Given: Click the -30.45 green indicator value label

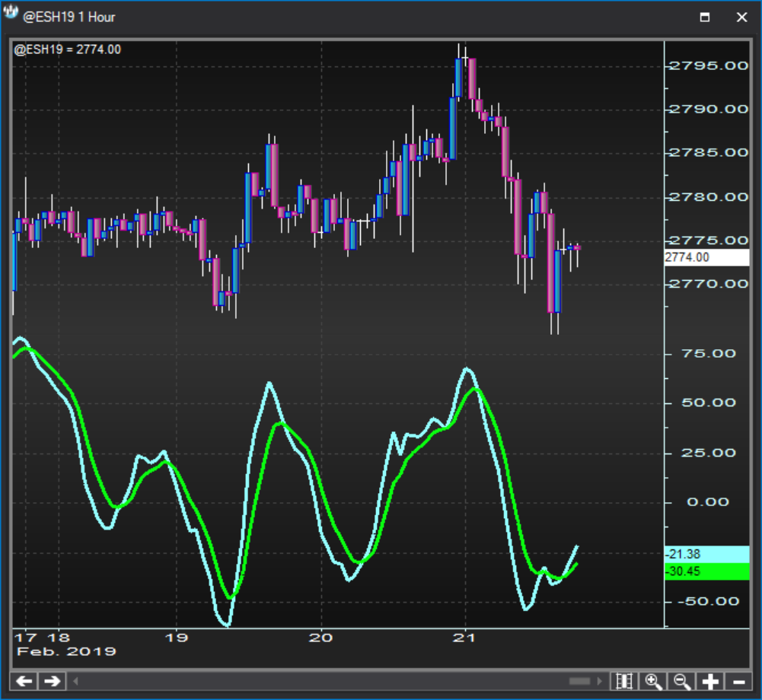Looking at the screenshot, I should (x=706, y=571).
